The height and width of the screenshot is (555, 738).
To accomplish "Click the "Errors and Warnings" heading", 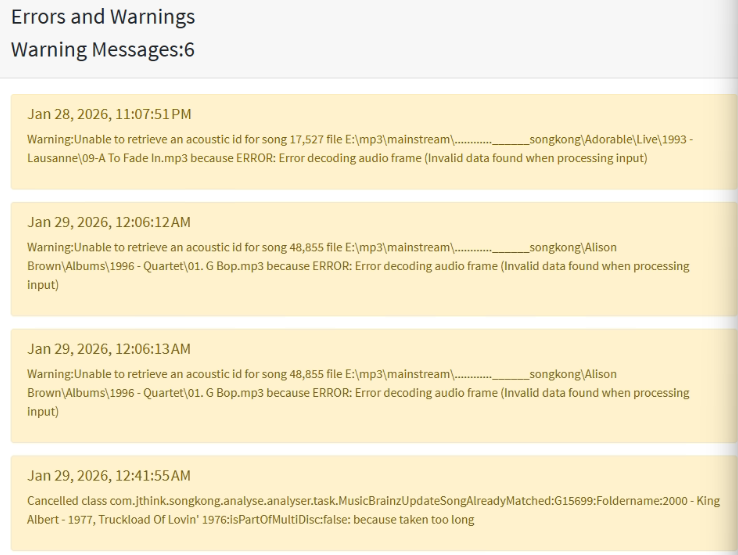I will (x=103, y=17).
